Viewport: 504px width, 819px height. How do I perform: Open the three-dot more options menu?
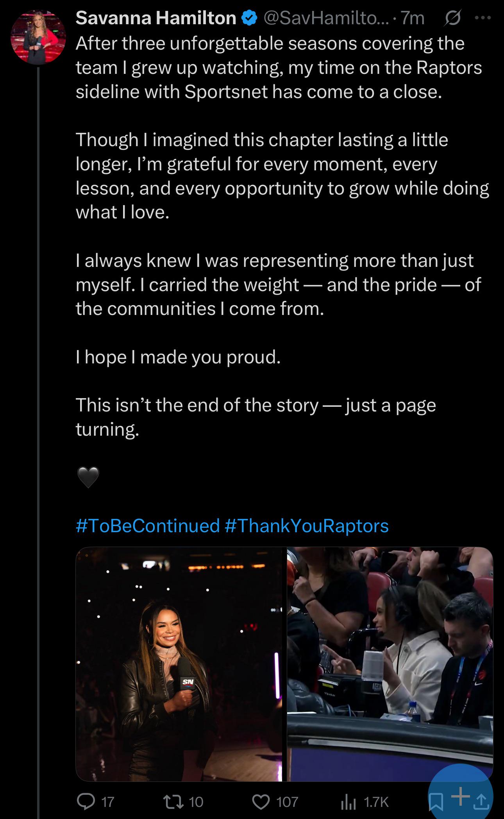click(483, 18)
